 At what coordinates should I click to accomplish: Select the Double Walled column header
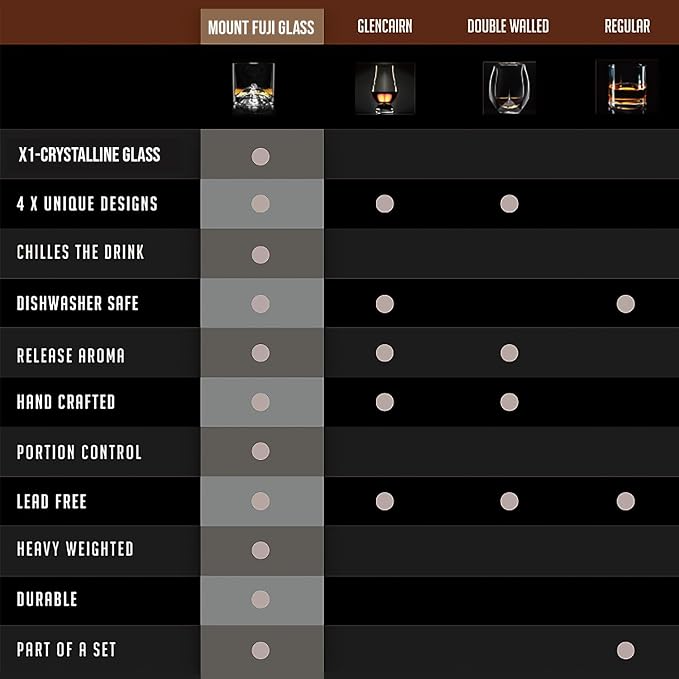(x=508, y=26)
